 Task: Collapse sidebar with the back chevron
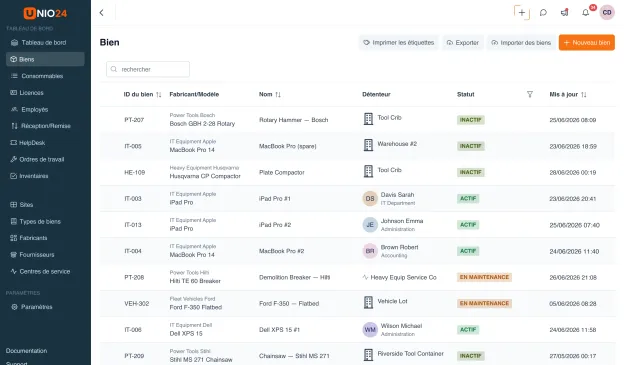tap(101, 13)
